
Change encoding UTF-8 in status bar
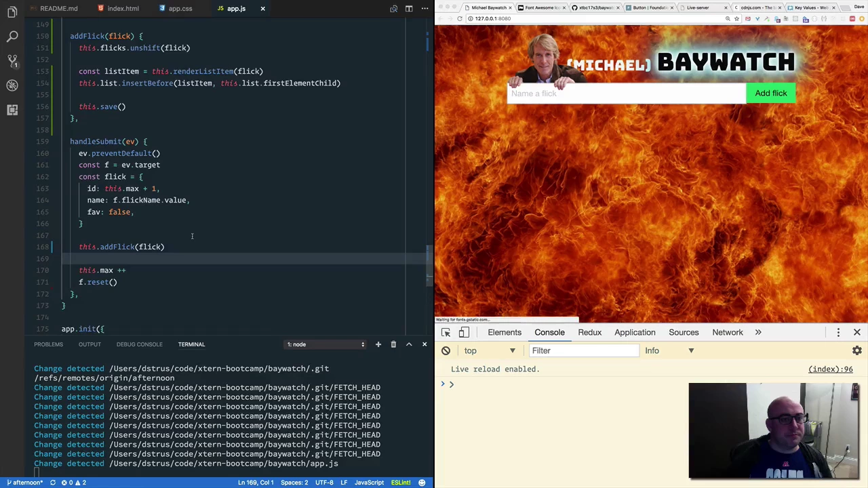click(324, 483)
